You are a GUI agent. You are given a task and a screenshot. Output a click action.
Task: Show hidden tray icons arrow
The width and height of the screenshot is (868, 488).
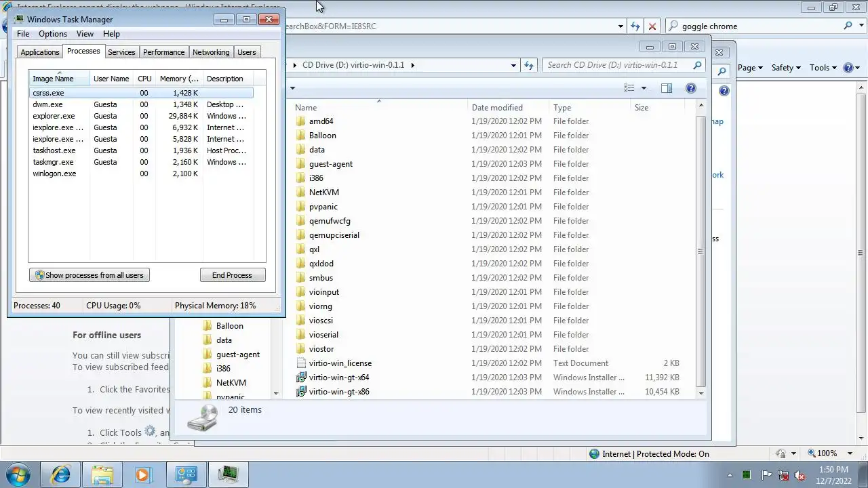pyautogui.click(x=730, y=475)
